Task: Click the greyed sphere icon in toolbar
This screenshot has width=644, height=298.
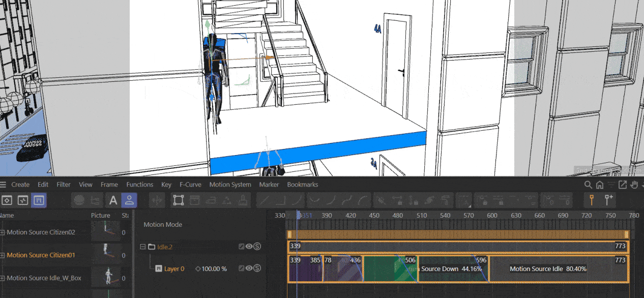Action: 79,200
